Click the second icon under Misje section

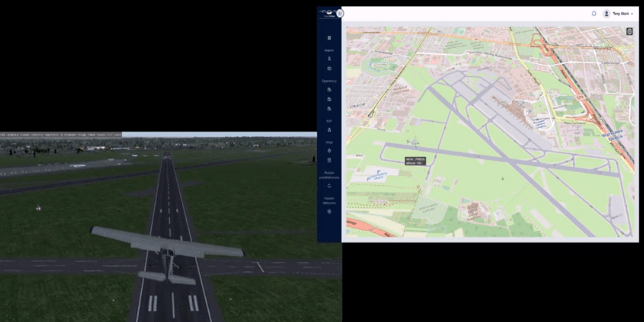tap(329, 160)
